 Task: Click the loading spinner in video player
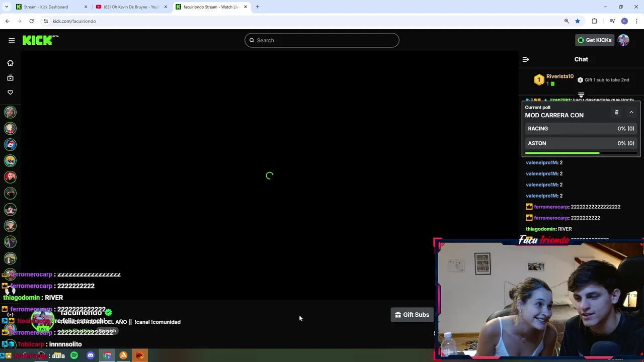(x=270, y=176)
